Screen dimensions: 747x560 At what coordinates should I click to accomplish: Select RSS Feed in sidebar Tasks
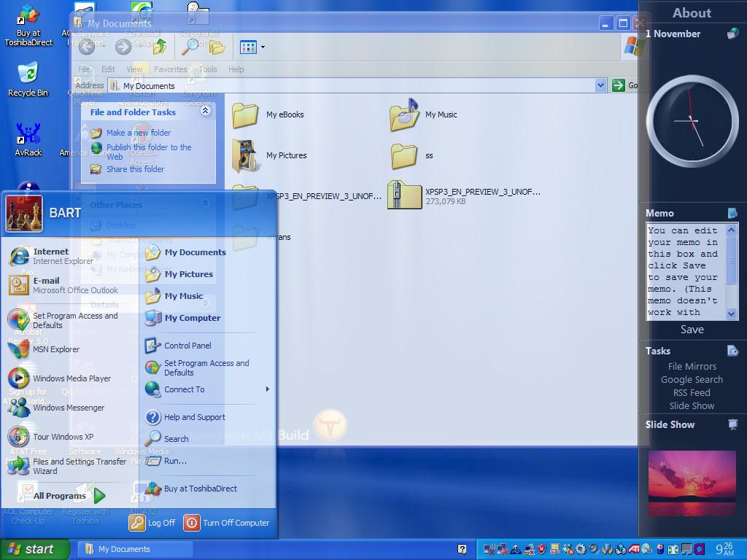pyautogui.click(x=692, y=393)
